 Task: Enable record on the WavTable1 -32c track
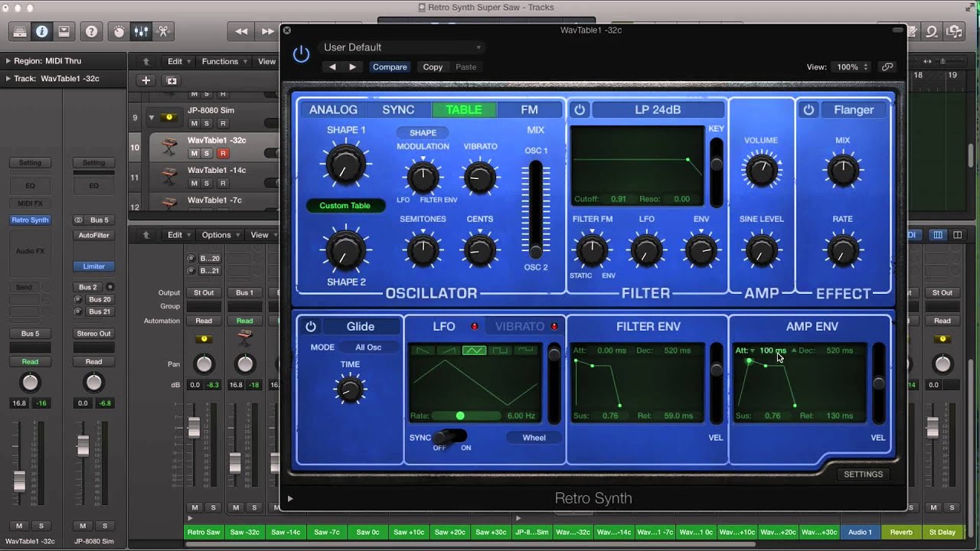pyautogui.click(x=223, y=153)
